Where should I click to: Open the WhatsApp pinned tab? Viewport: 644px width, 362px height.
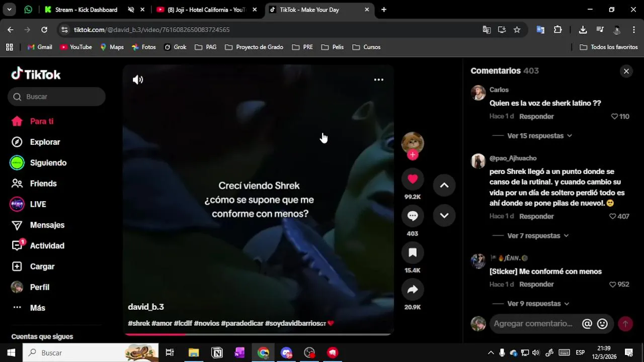(x=28, y=10)
